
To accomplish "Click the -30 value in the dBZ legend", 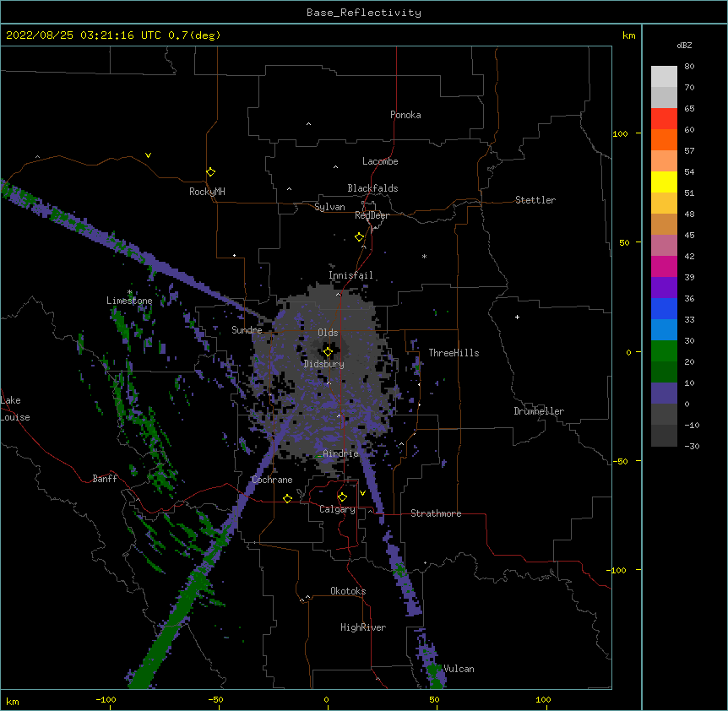I will click(692, 446).
